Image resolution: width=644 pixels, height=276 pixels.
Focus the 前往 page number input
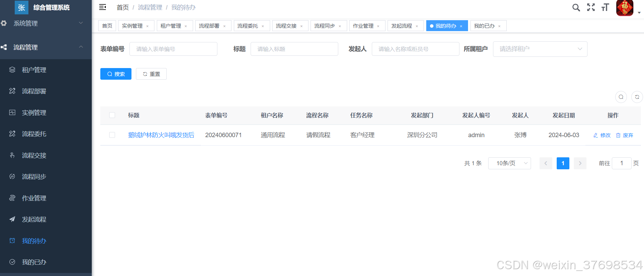point(622,163)
